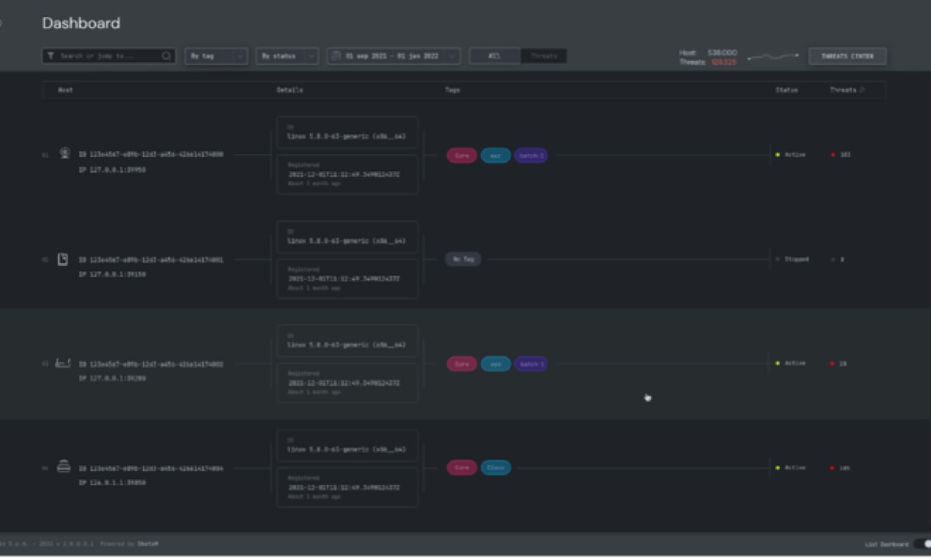Image resolution: width=931 pixels, height=560 pixels.
Task: Click inside the Search or jump to field
Action: click(x=107, y=56)
